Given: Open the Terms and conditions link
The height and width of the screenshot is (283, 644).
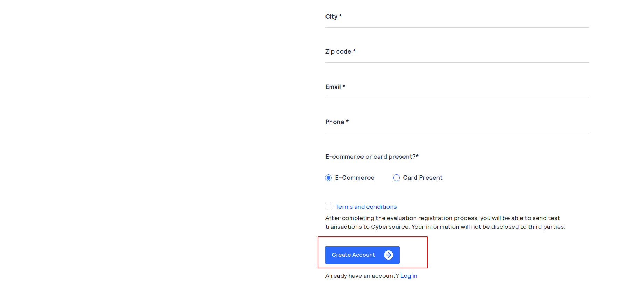Looking at the screenshot, I should click(366, 207).
